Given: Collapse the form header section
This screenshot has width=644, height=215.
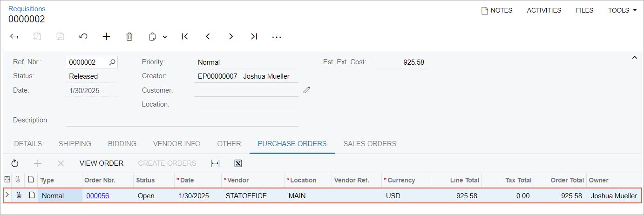Looking at the screenshot, I should pyautogui.click(x=634, y=57).
